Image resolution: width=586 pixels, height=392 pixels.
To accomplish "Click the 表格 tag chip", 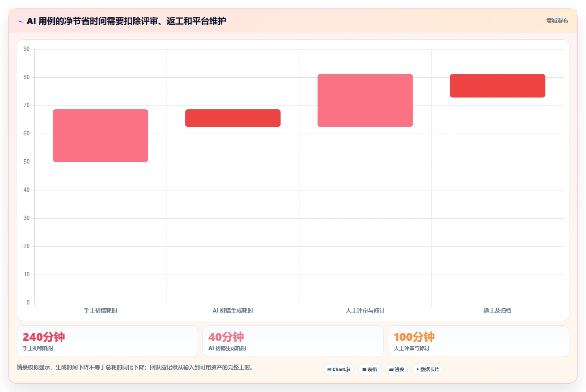I will point(369,369).
